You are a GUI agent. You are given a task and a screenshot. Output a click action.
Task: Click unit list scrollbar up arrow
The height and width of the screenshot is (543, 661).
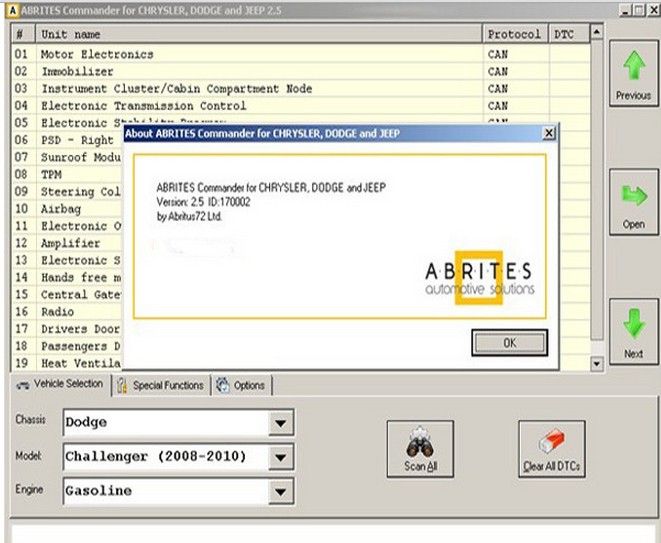(x=597, y=32)
